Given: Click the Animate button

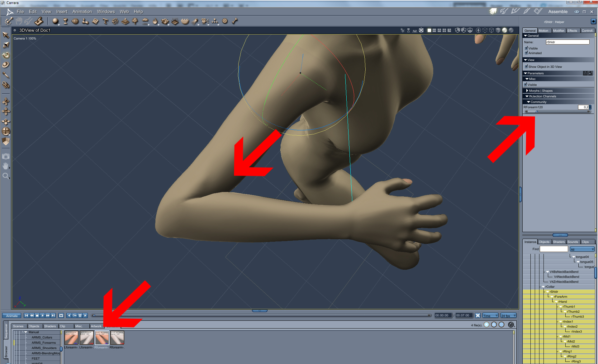Looking at the screenshot, I should coord(12,315).
